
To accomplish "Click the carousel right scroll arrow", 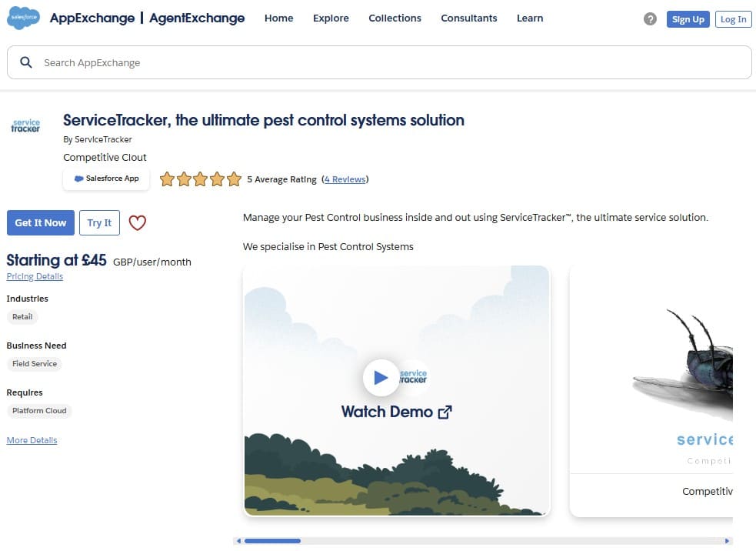I will coord(727,541).
